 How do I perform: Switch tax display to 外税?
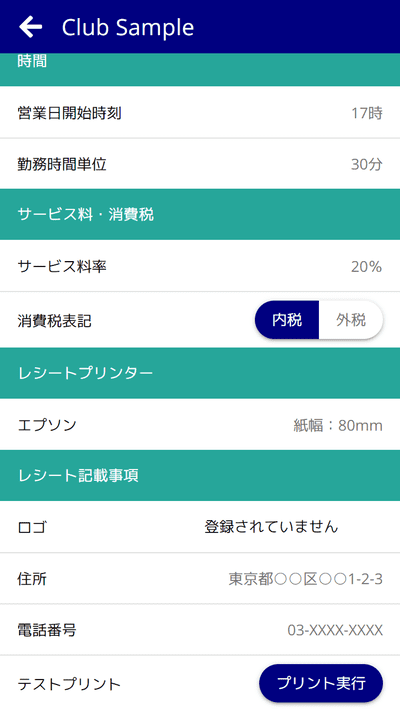[x=351, y=320]
